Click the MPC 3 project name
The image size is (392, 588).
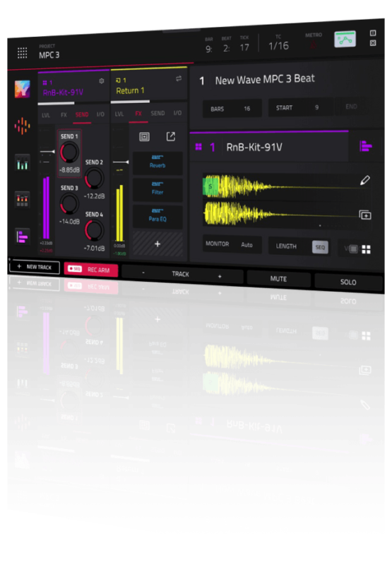49,55
